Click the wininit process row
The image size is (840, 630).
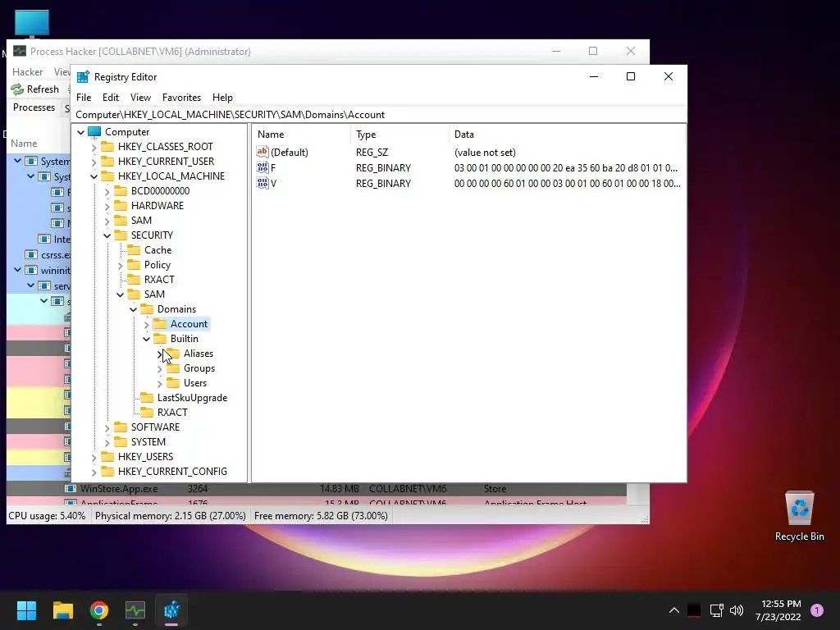(x=39, y=270)
